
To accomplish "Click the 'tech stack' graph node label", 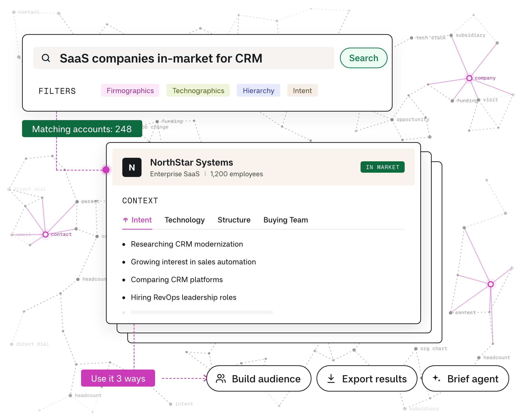I will pyautogui.click(x=431, y=38).
